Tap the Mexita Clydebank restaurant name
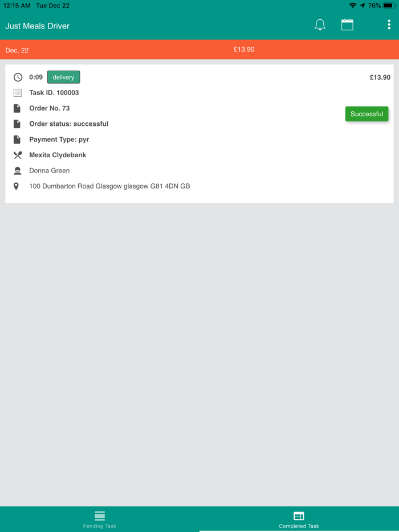 pyautogui.click(x=58, y=155)
